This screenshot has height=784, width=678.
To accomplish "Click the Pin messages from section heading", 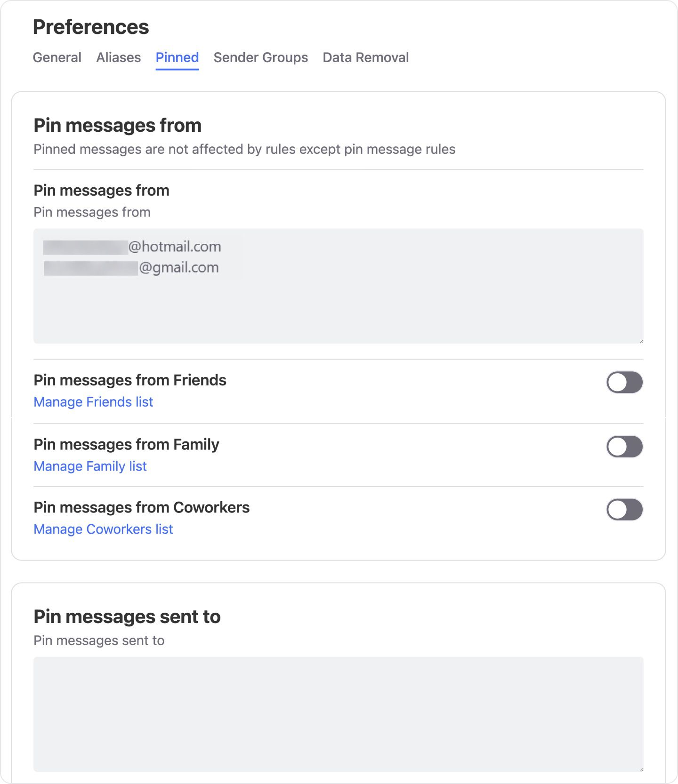I will pos(117,125).
